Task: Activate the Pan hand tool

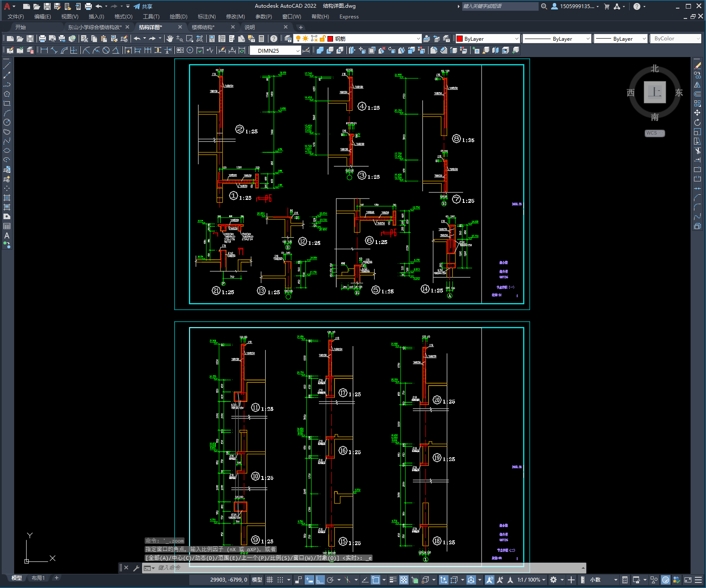Action: (170, 39)
